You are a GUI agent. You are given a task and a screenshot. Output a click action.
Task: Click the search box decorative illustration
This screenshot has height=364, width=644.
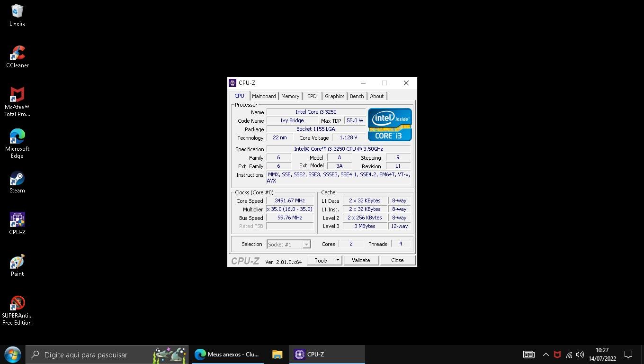pos(170,354)
